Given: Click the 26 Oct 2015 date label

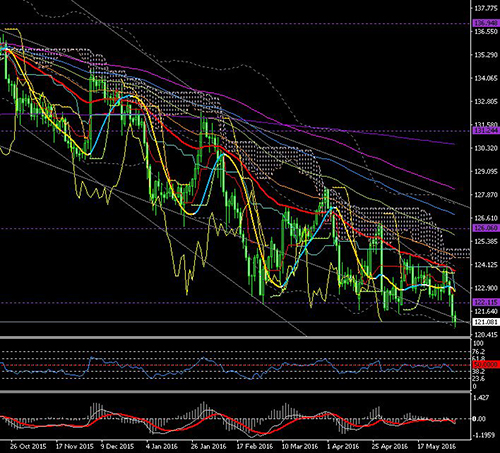Looking at the screenshot, I should (28, 446).
